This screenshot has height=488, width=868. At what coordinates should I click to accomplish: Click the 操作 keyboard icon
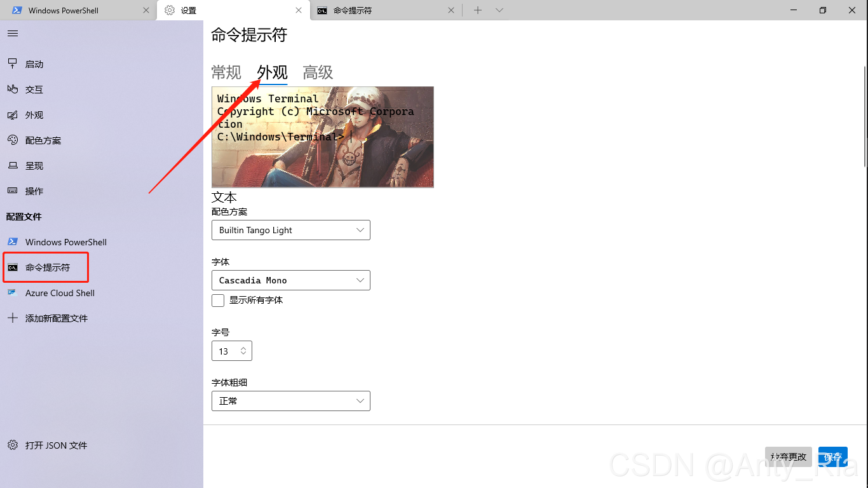[13, 191]
